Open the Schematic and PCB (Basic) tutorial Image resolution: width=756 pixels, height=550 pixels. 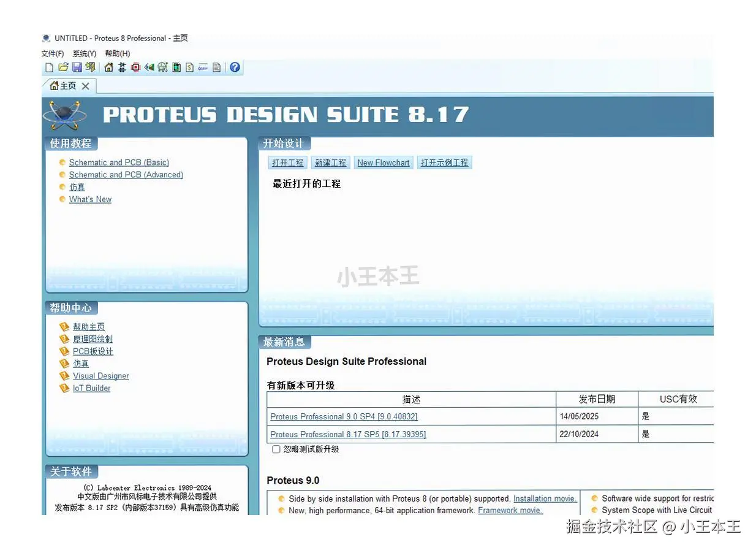point(119,162)
